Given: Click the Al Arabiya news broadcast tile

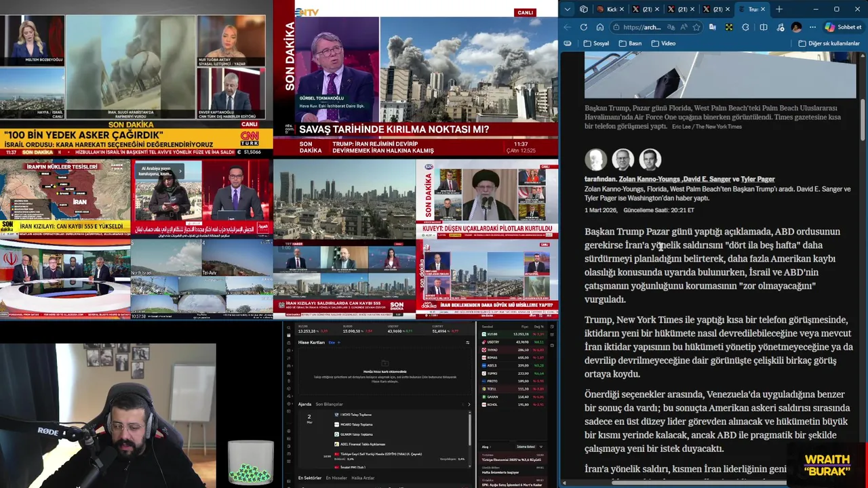Looking at the screenshot, I should tap(201, 199).
